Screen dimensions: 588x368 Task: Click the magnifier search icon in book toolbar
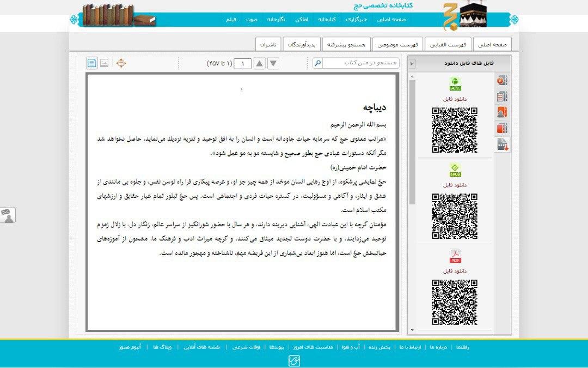317,63
